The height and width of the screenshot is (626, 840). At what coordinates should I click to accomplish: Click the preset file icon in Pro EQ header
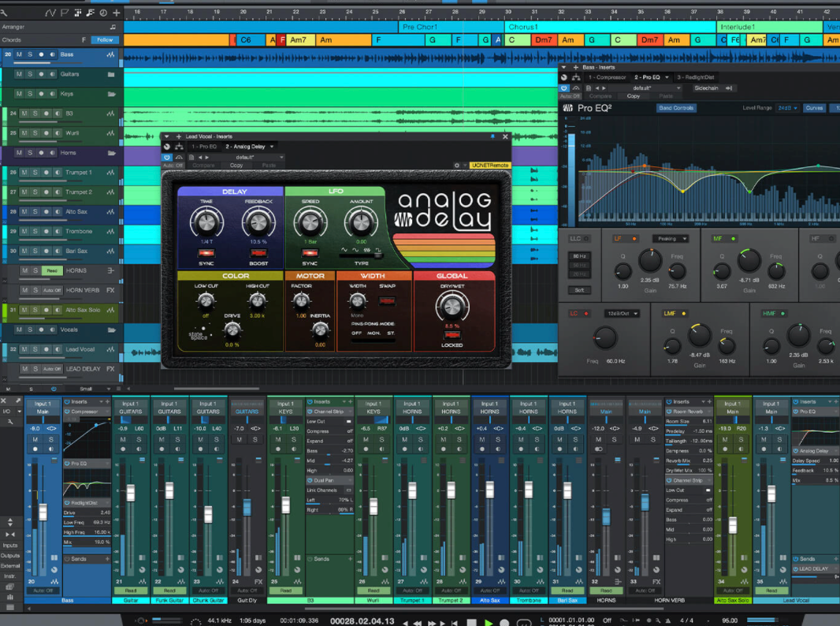click(588, 88)
